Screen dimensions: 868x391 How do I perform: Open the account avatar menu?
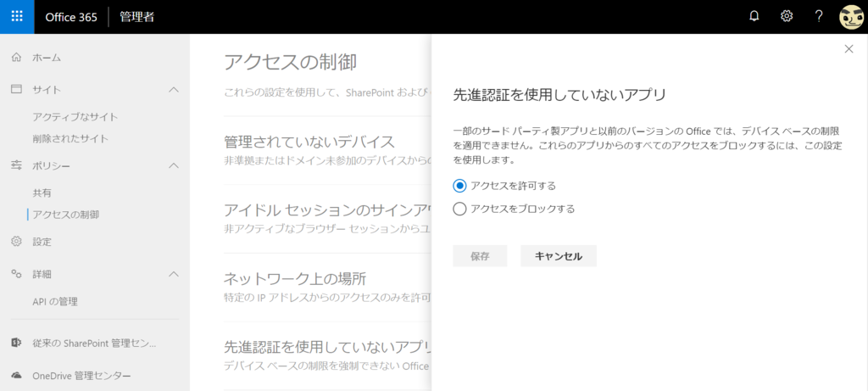(851, 17)
